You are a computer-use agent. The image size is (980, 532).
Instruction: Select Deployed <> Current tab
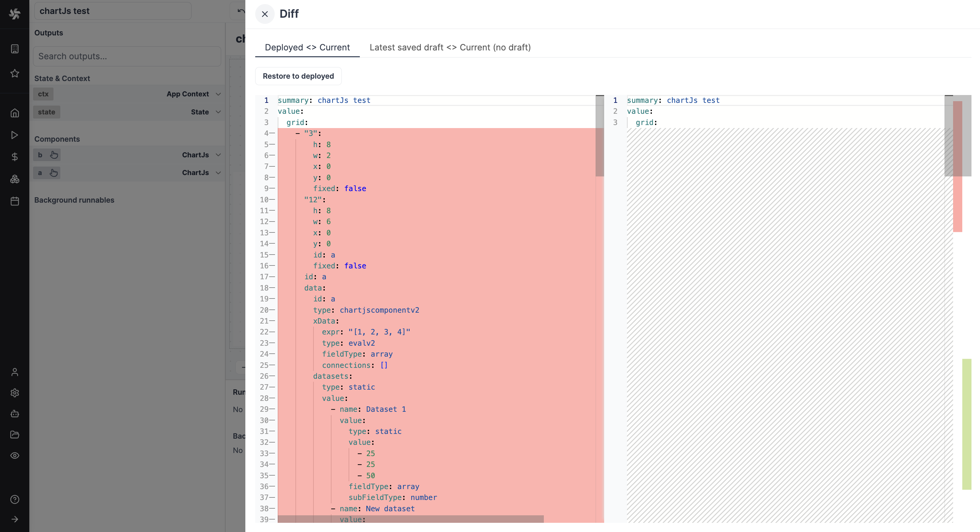pyautogui.click(x=307, y=48)
